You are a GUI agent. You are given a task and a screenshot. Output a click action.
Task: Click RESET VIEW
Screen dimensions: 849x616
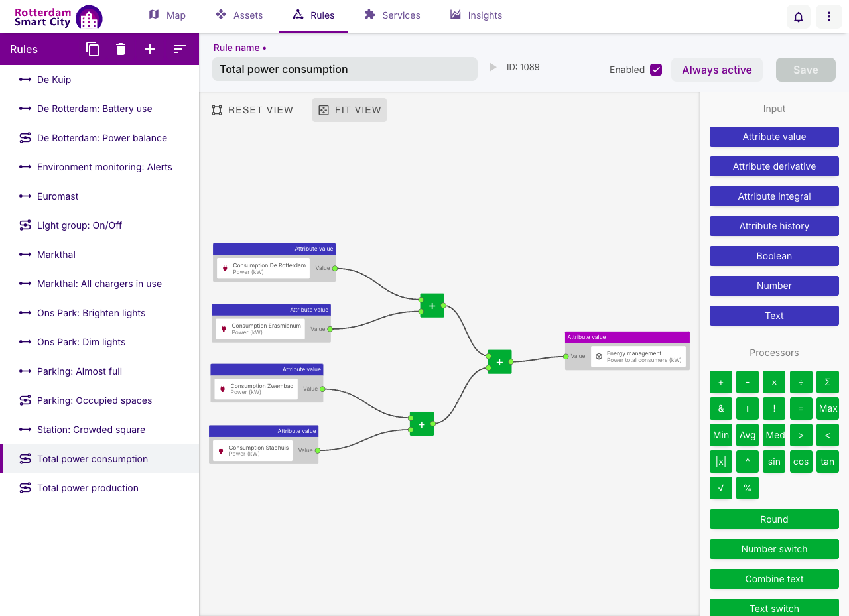tap(253, 110)
